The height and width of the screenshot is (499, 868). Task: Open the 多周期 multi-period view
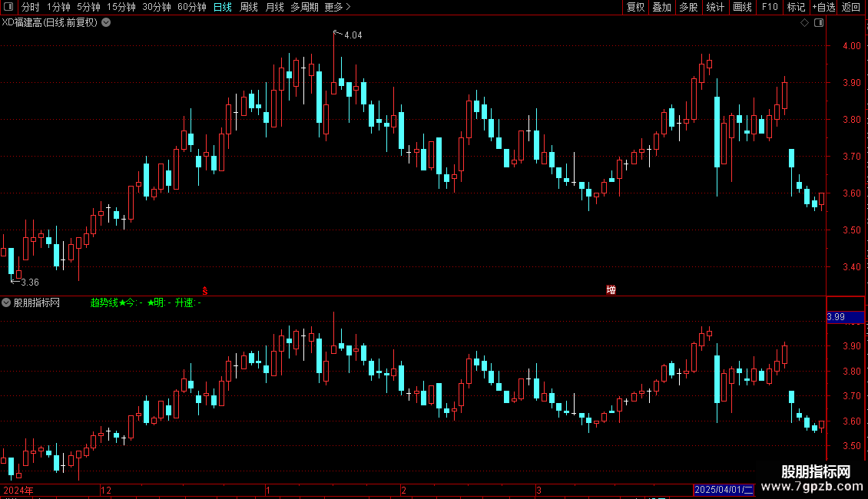304,7
